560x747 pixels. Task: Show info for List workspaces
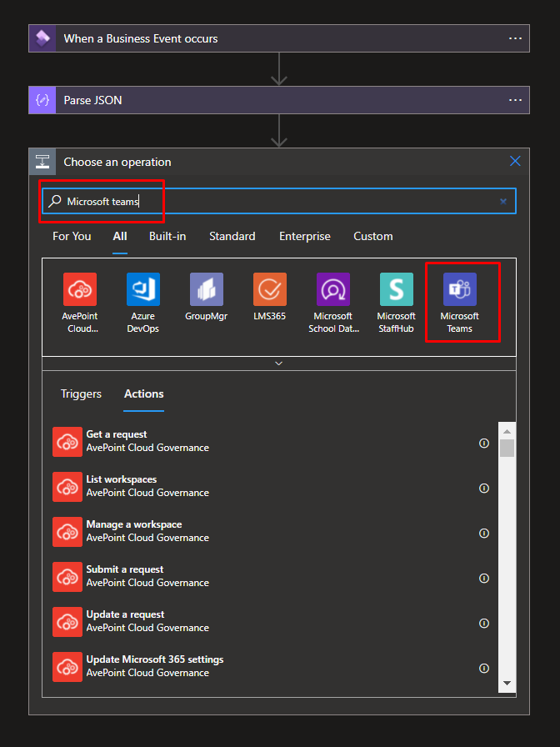[x=484, y=489]
